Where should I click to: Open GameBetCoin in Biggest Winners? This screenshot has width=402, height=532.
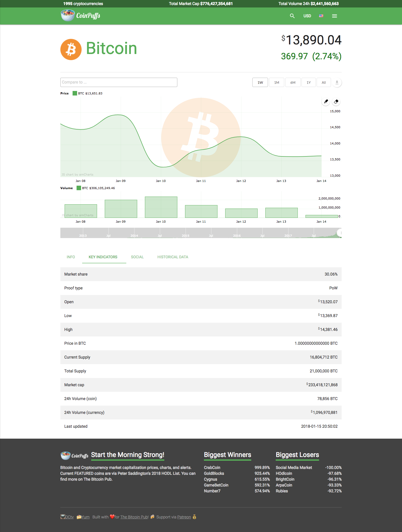216,485
